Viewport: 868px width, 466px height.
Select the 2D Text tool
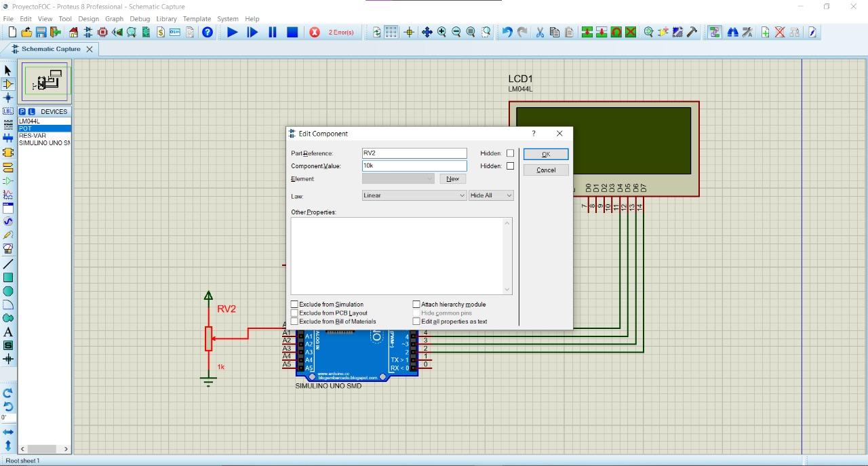pos(8,332)
